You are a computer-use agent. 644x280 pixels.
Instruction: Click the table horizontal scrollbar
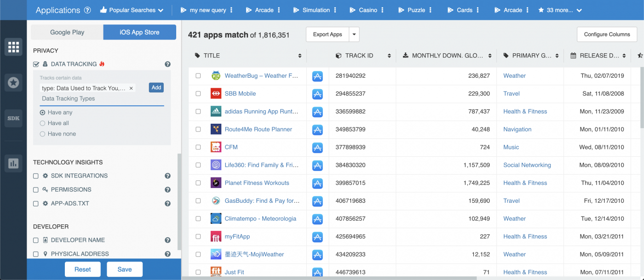coord(329,278)
